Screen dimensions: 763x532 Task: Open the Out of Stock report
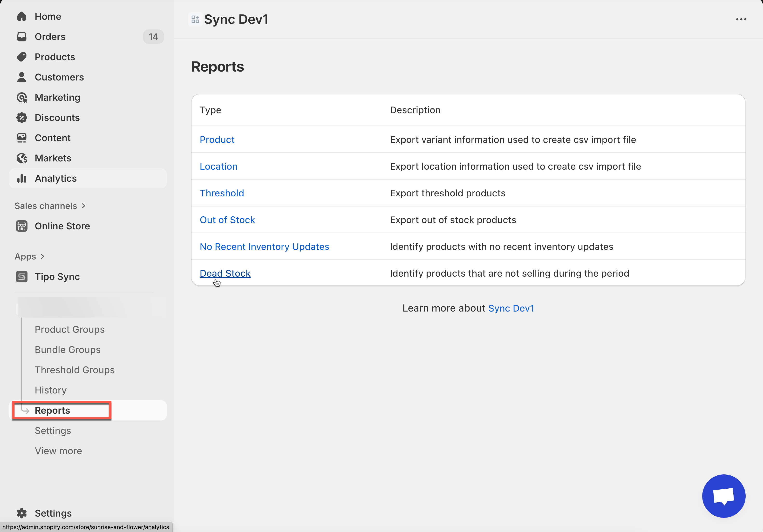click(227, 220)
